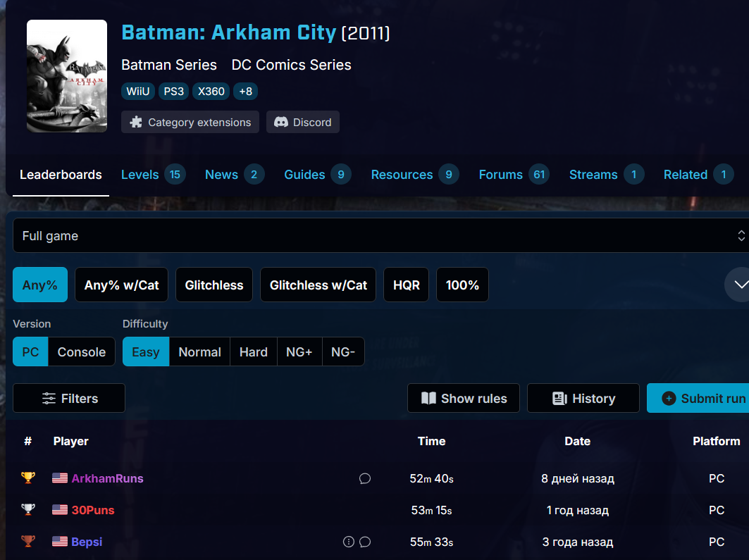Expand the +8 more platforms tag
This screenshot has height=560, width=749.
pos(245,91)
